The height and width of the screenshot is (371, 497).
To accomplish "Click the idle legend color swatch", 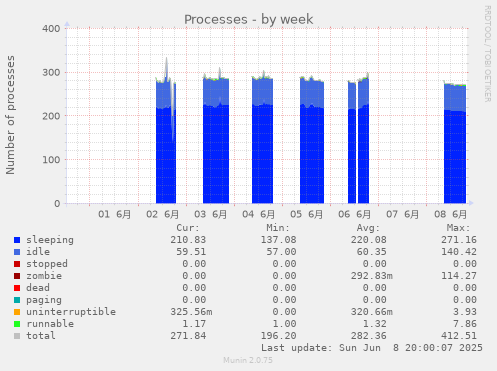I will (x=17, y=252).
